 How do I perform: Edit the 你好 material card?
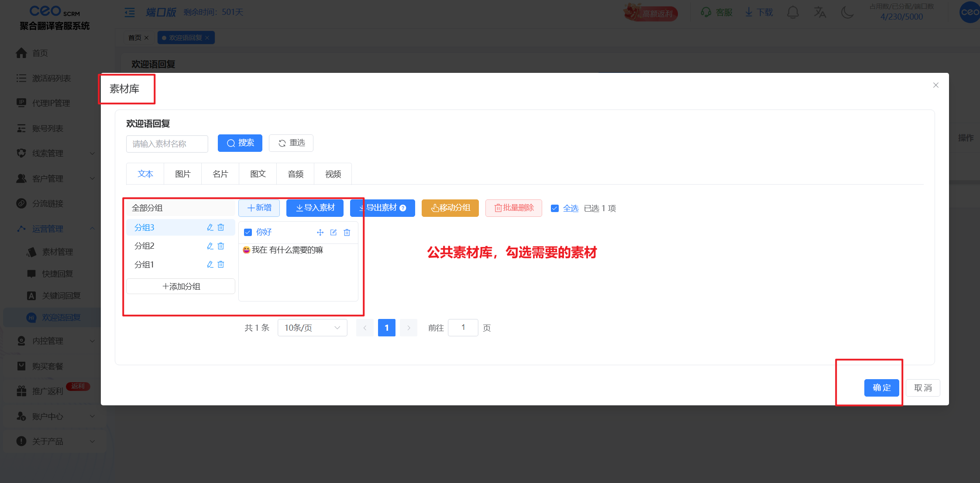pos(334,233)
